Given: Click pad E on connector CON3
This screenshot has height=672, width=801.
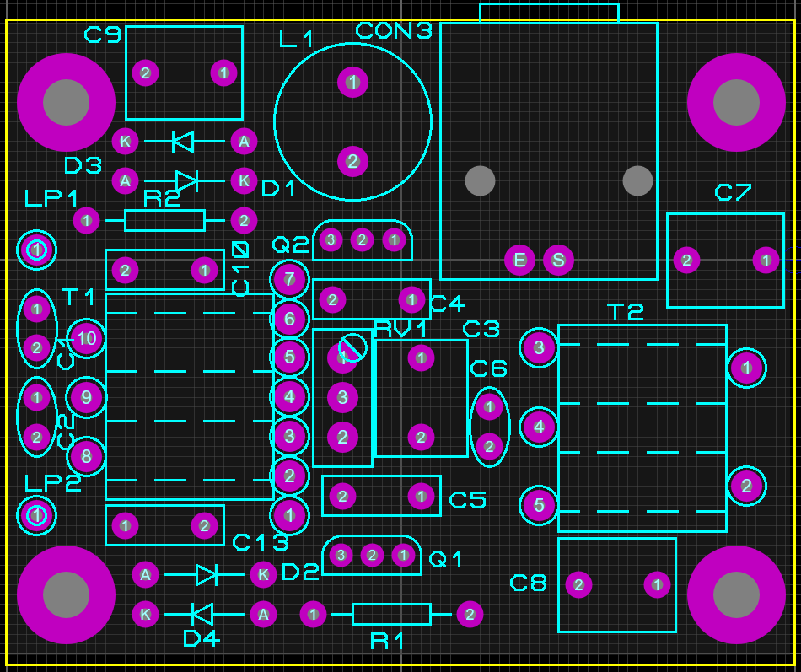Looking at the screenshot, I should tap(519, 261).
